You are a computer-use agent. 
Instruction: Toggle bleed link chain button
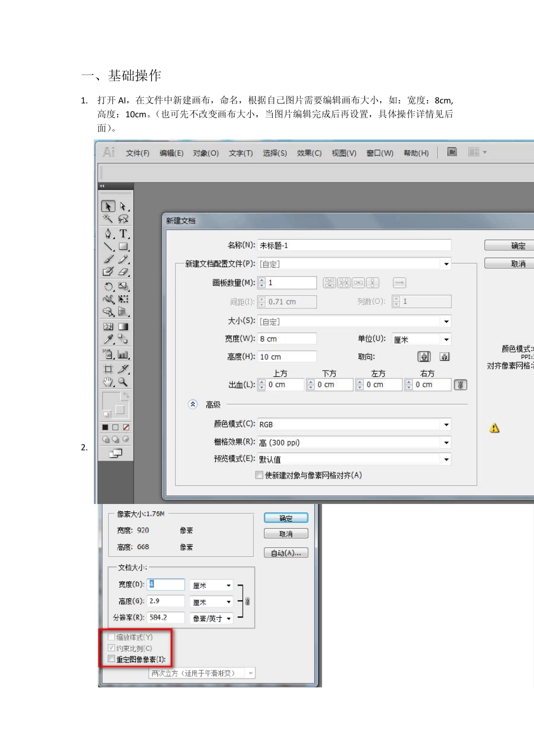pos(461,385)
